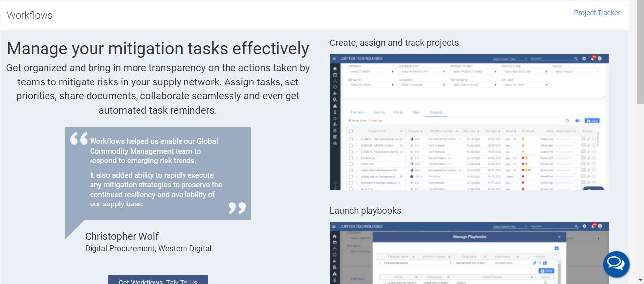Click the comment action icon in the Pandemic row

pyautogui.click(x=584, y=158)
